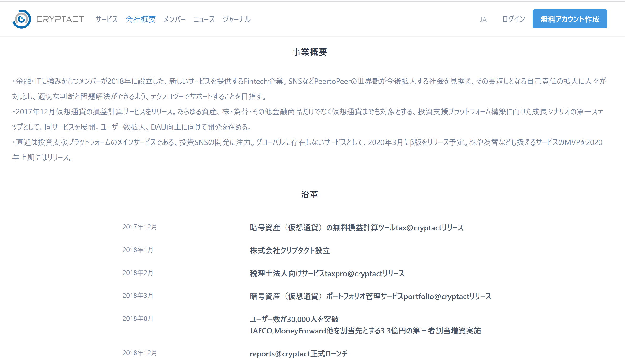Click the 2017年12月 timeline date
This screenshot has height=364, width=625.
pos(140,227)
